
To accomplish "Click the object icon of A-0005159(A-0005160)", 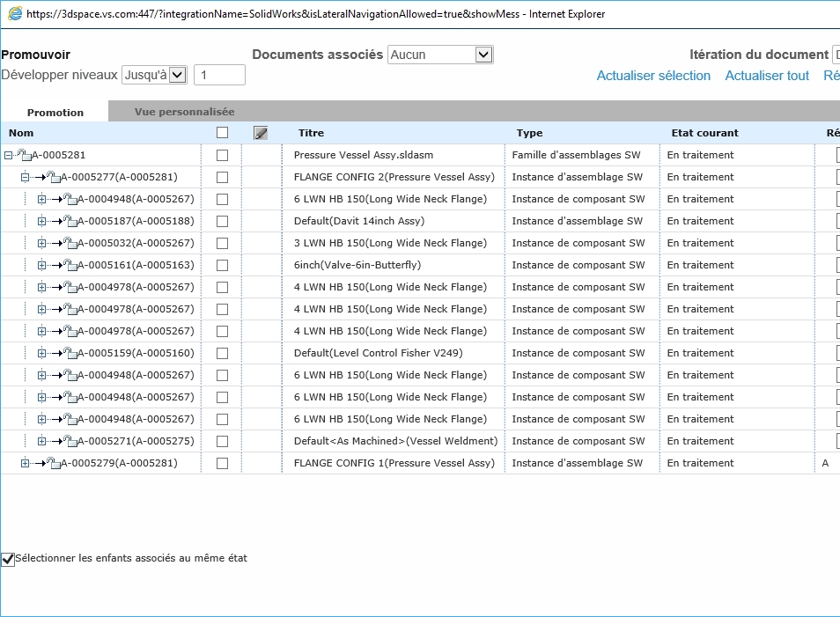I will pos(70,352).
